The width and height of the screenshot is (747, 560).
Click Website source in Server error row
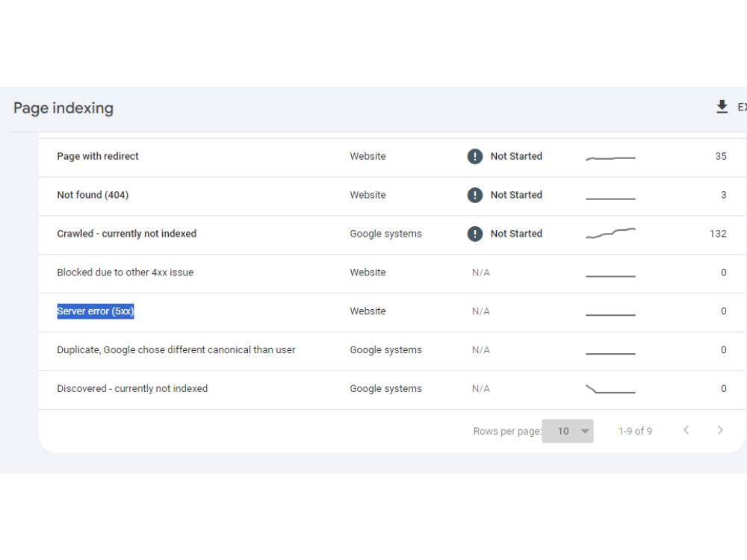pos(368,311)
